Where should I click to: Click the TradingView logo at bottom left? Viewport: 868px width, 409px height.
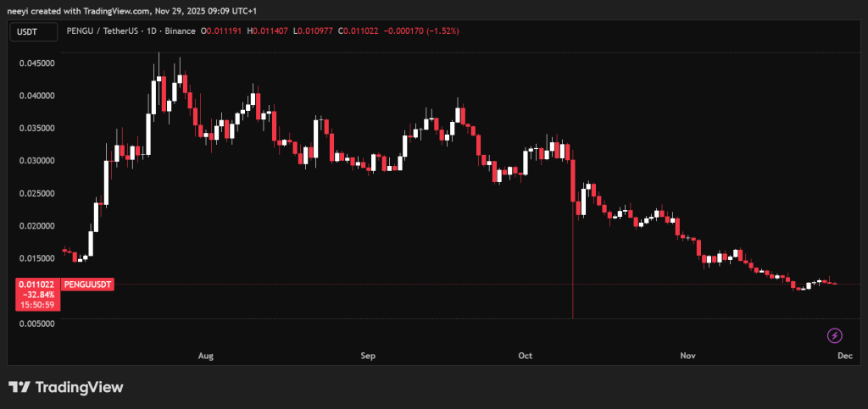click(66, 387)
